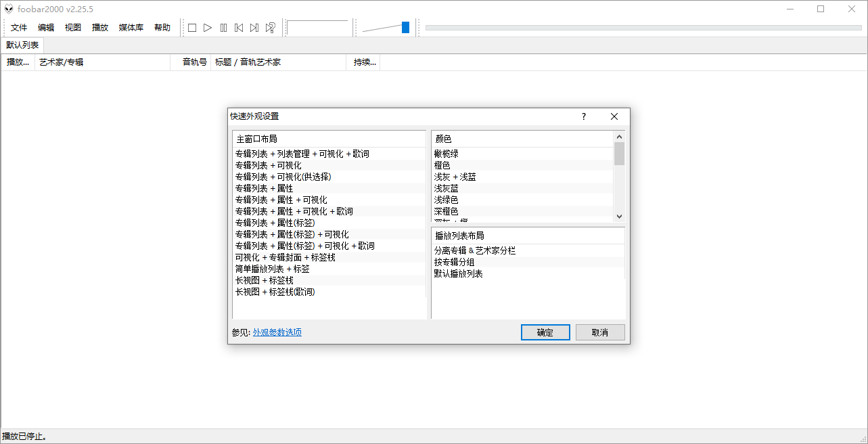Switch to the 默认列表 tab
The width and height of the screenshot is (868, 444).
coord(22,45)
